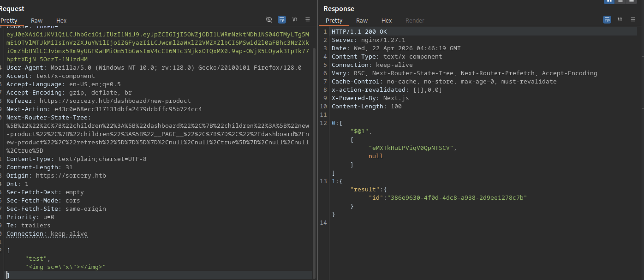Click the Next-Action header hash value
Screen dimensions: 644x280
(x=128, y=109)
